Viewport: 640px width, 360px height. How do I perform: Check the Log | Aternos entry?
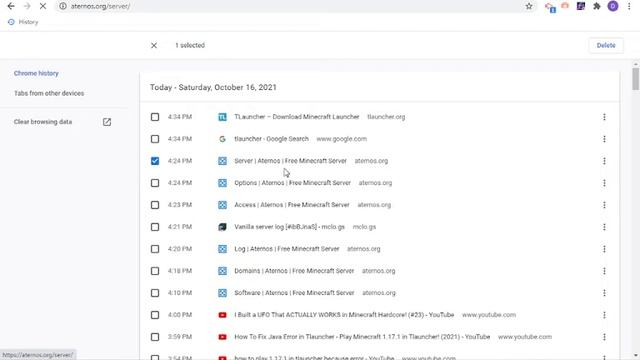155,249
